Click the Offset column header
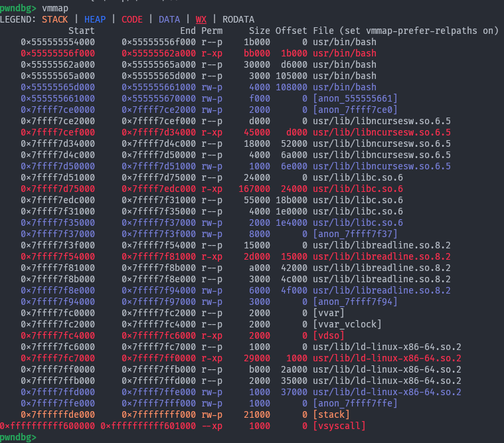The image size is (504, 443). coord(291,31)
